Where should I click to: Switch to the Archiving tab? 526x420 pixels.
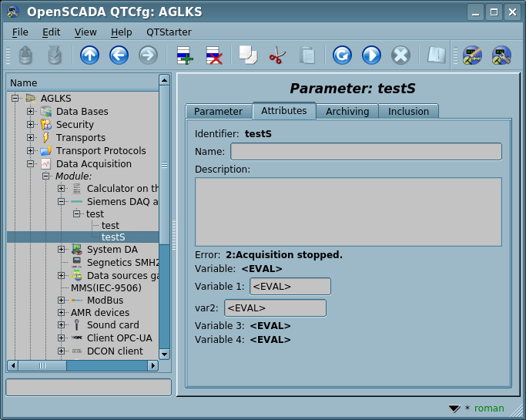coord(347,112)
